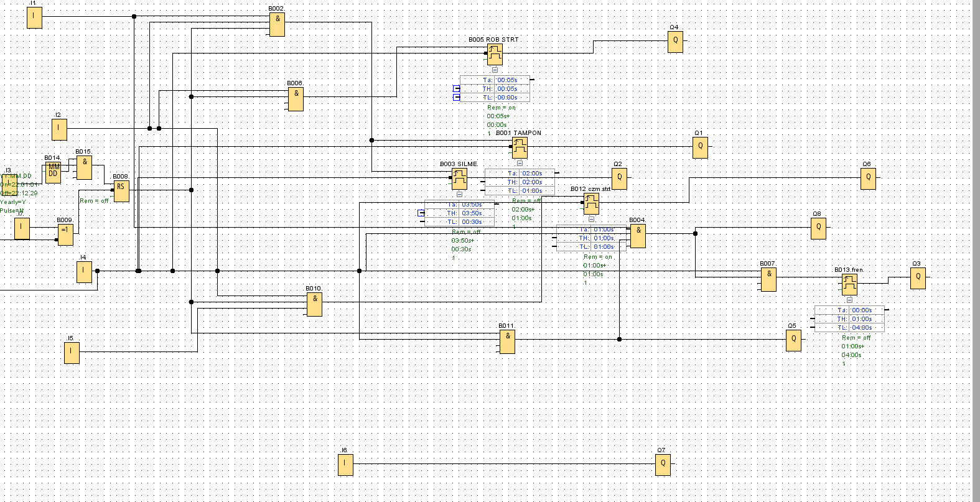This screenshot has width=980, height=502.
Task: Select output block Q2
Action: point(619,179)
